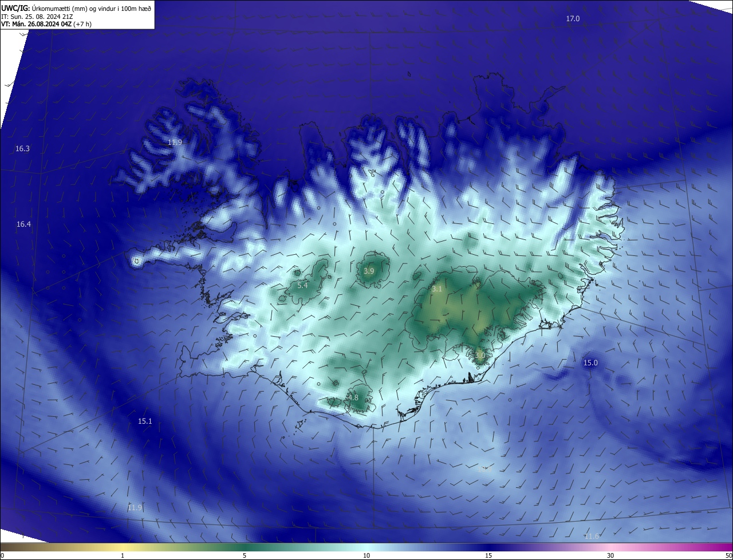Image resolution: width=733 pixels, height=560 pixels.
Task: Select the 15.1 value label
Action: pyautogui.click(x=145, y=421)
